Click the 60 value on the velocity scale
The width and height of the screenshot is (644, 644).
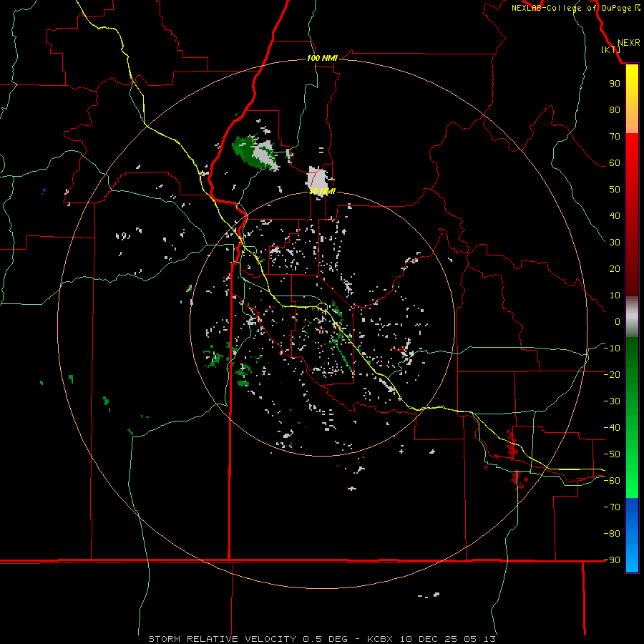(615, 162)
